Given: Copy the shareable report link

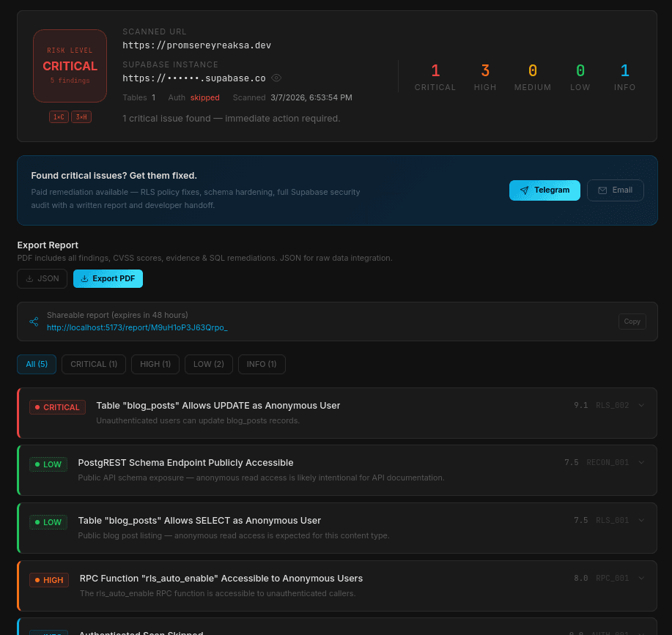Looking at the screenshot, I should click(632, 322).
